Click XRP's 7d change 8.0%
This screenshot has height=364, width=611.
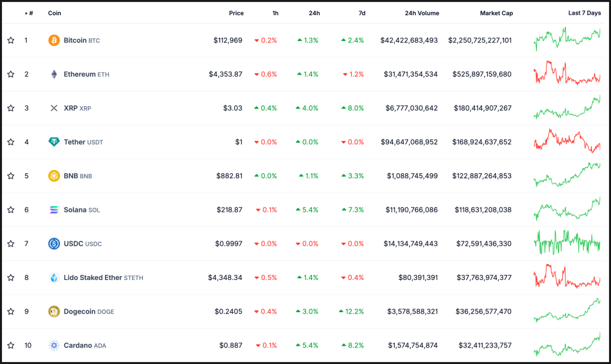click(353, 108)
